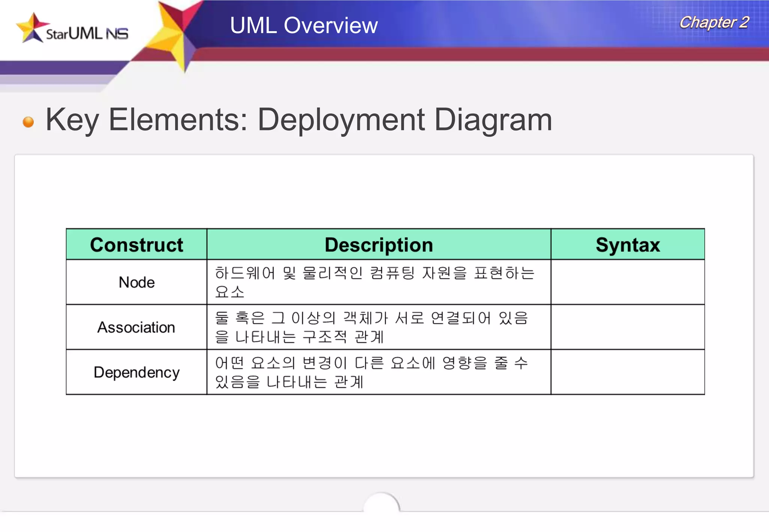Click the empty Syntax cell for Association

[628, 327]
